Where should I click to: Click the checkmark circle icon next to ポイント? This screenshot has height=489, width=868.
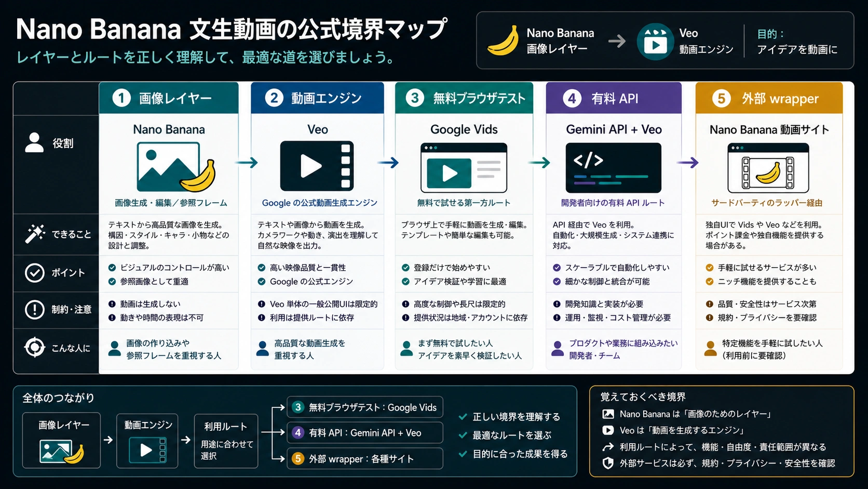35,272
